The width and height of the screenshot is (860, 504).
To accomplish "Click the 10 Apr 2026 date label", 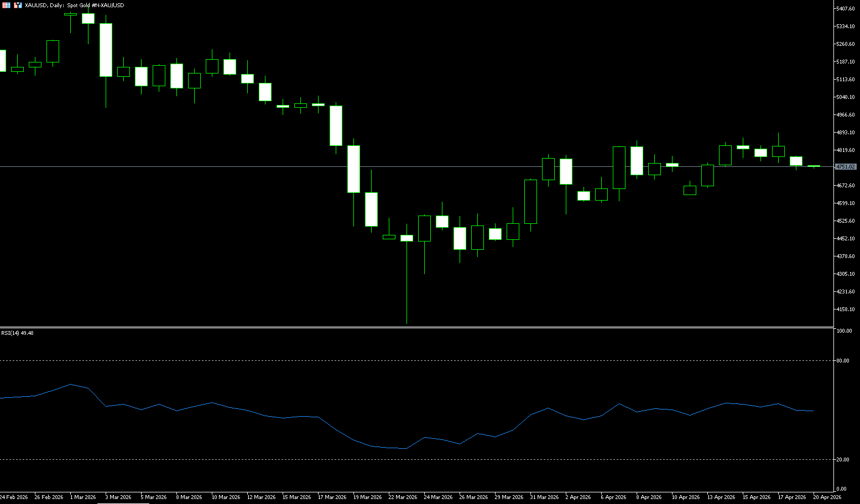I will [685, 497].
